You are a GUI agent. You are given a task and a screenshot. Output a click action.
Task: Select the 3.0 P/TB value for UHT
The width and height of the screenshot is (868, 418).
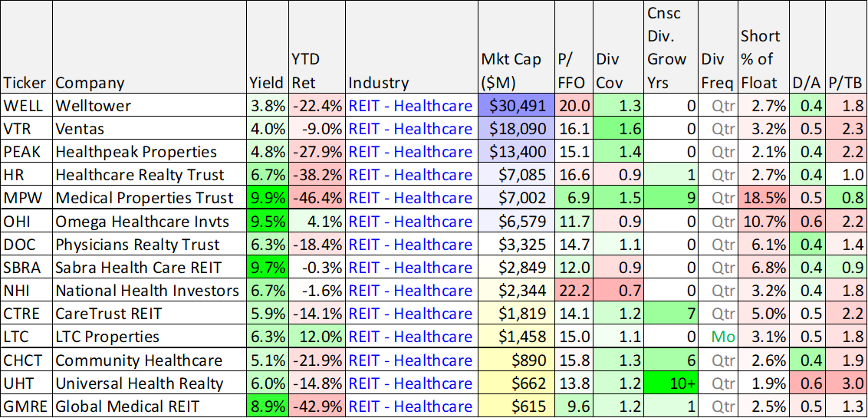pos(847,383)
